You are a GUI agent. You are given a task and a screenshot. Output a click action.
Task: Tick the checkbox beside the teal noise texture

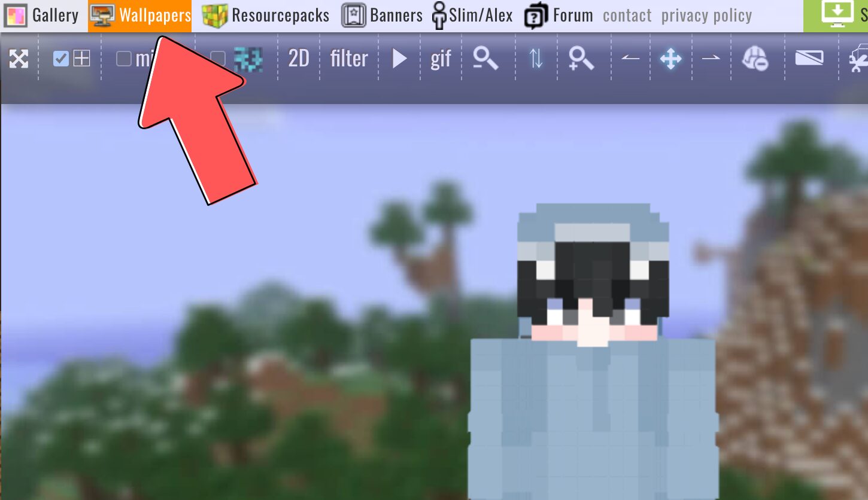(x=218, y=59)
